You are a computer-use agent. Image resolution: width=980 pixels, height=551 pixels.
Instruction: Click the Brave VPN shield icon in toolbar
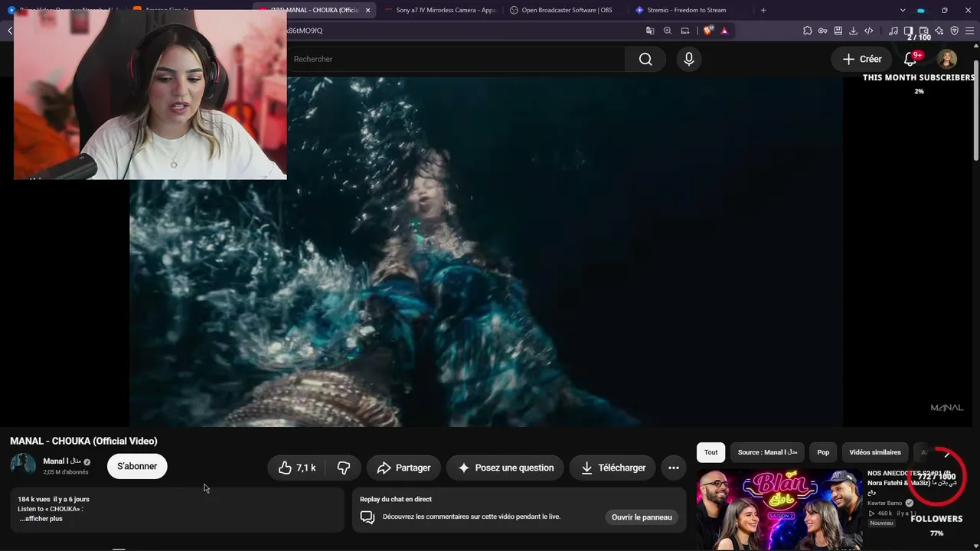[x=955, y=31]
